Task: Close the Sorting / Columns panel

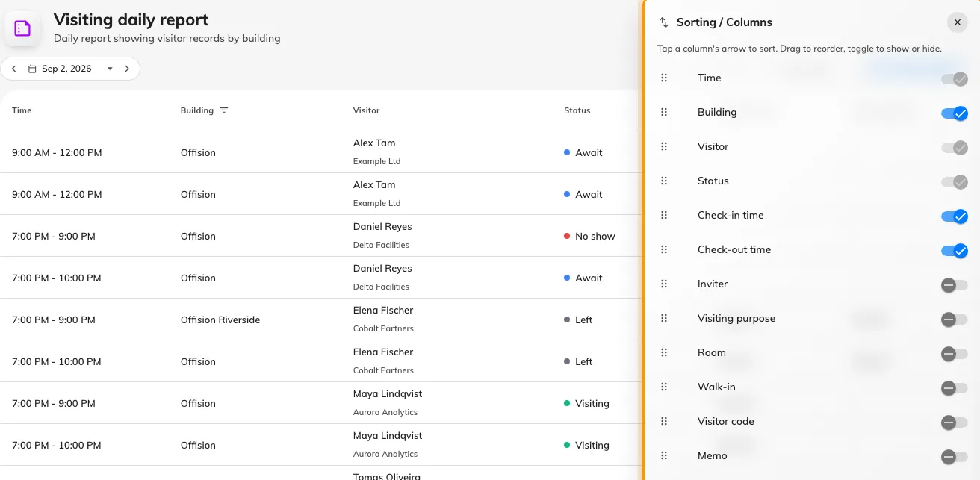Action: point(957,22)
